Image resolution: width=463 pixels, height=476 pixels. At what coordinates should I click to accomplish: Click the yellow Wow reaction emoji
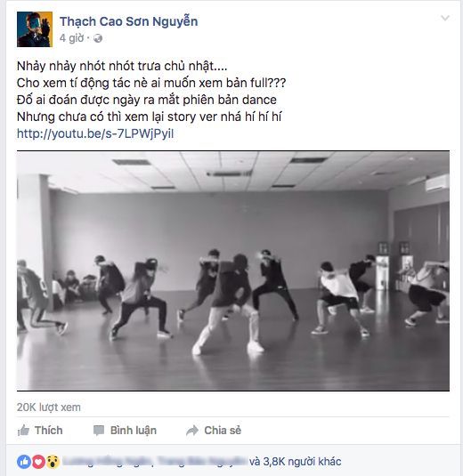pyautogui.click(x=53, y=462)
